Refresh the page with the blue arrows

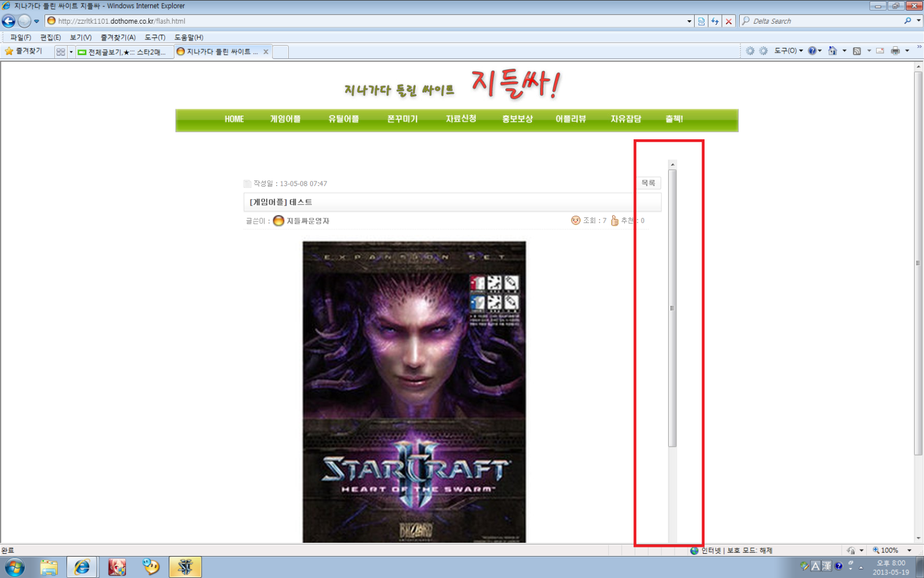[x=715, y=21]
